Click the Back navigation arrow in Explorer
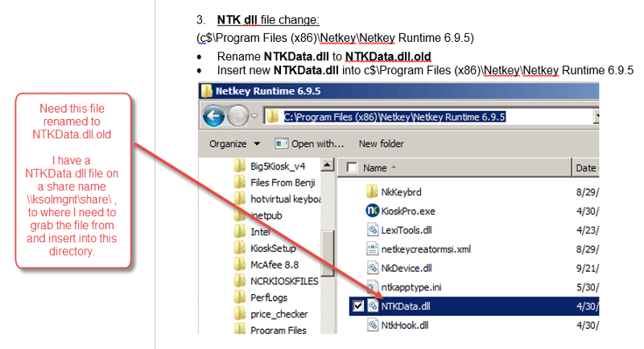 213,116
